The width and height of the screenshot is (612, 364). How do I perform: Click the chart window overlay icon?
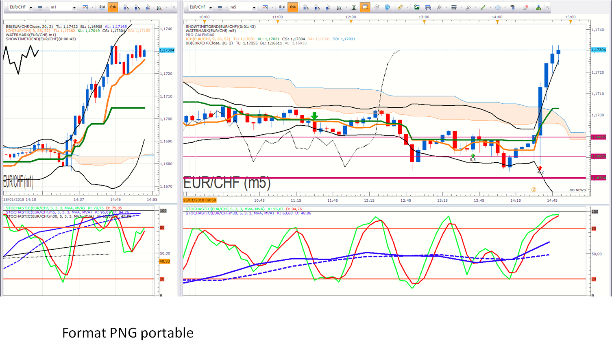(428, 7)
